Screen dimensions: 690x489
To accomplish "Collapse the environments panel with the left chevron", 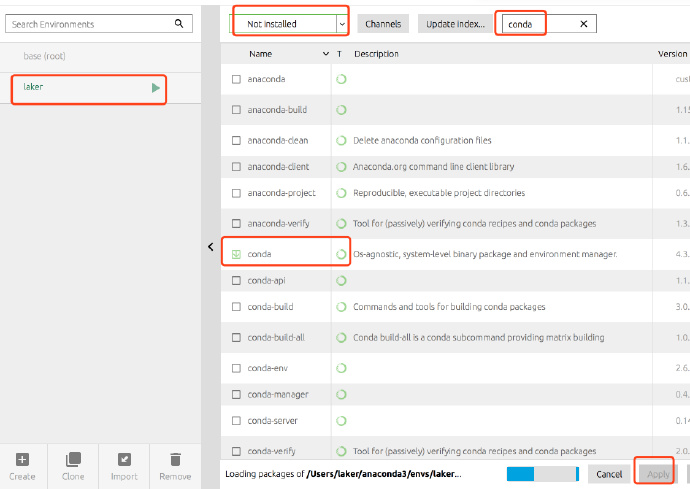I will (210, 247).
